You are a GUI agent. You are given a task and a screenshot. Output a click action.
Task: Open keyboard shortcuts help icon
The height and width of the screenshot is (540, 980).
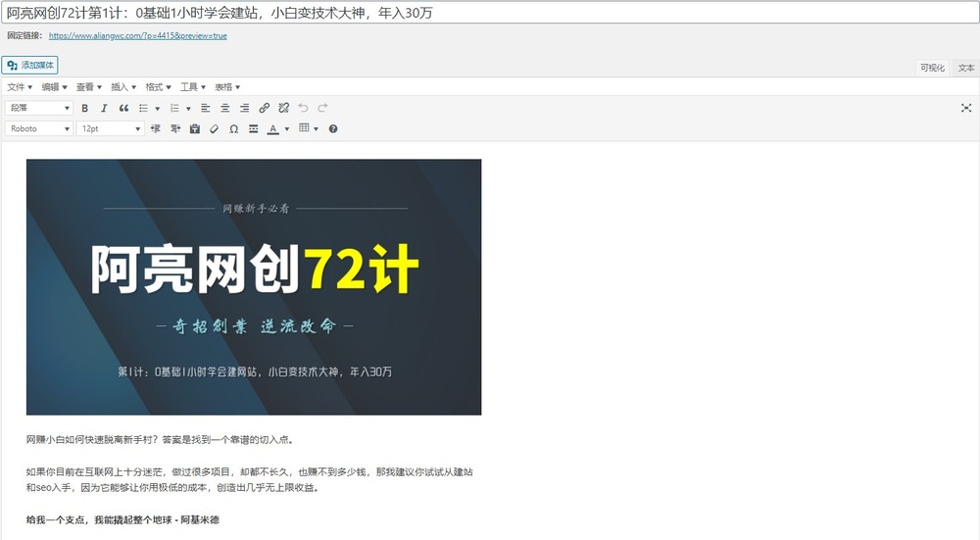333,128
